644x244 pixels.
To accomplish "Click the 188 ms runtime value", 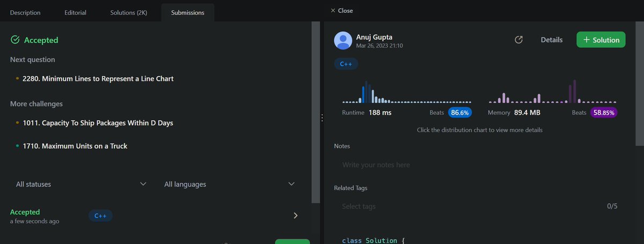I will tap(380, 113).
